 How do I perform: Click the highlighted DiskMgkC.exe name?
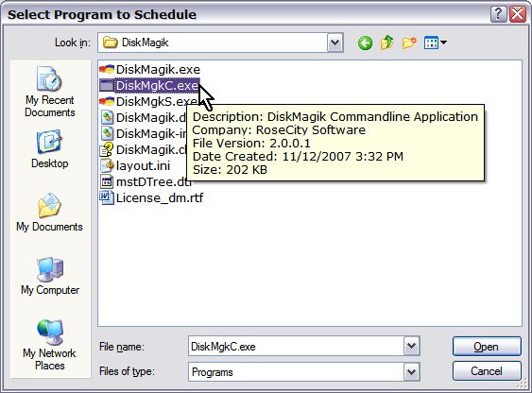point(157,85)
